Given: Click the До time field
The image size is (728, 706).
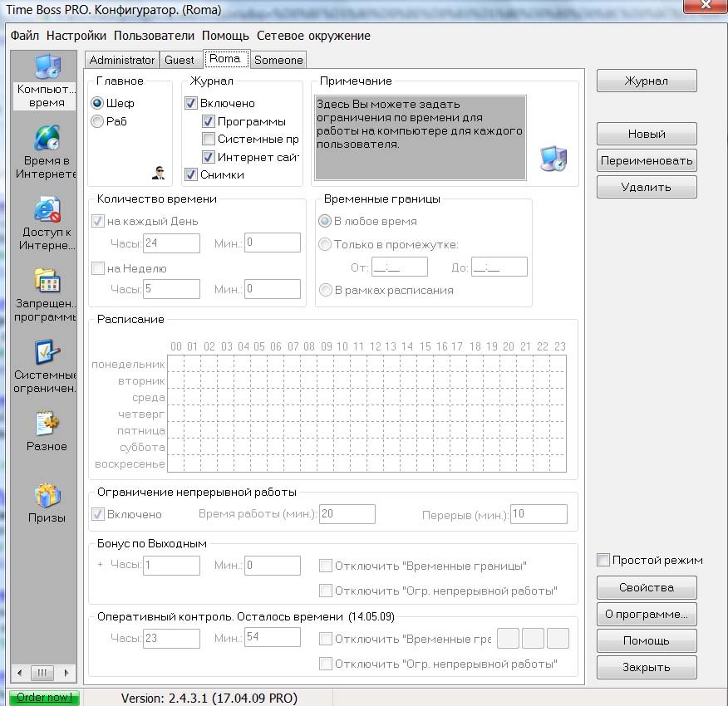Looking at the screenshot, I should click(x=499, y=267).
